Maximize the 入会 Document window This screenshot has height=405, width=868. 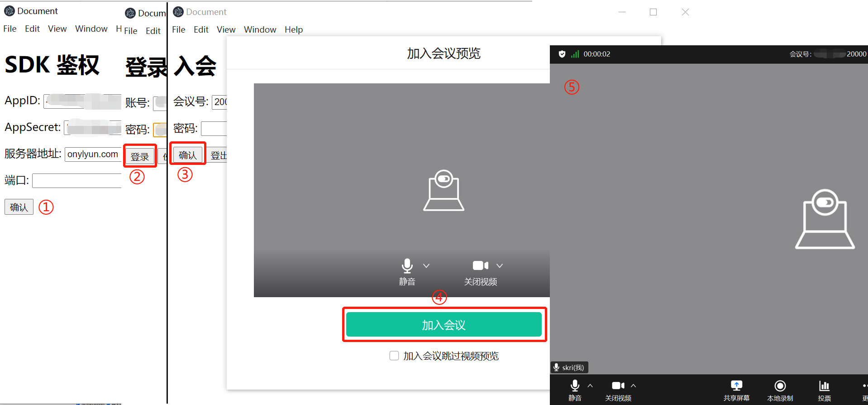(x=653, y=12)
